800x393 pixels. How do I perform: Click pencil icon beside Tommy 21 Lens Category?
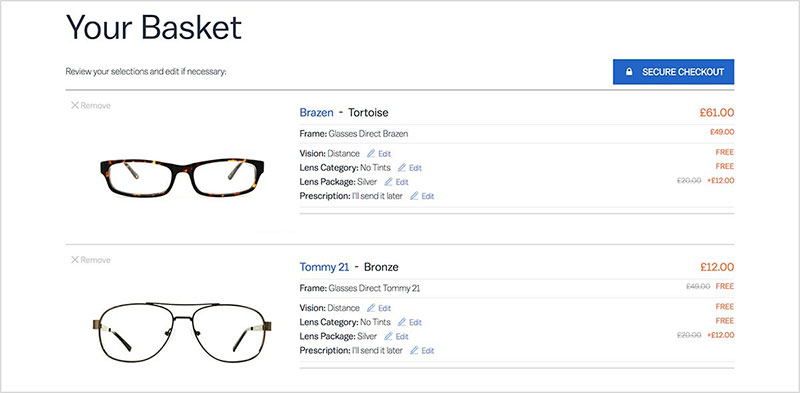tap(402, 322)
